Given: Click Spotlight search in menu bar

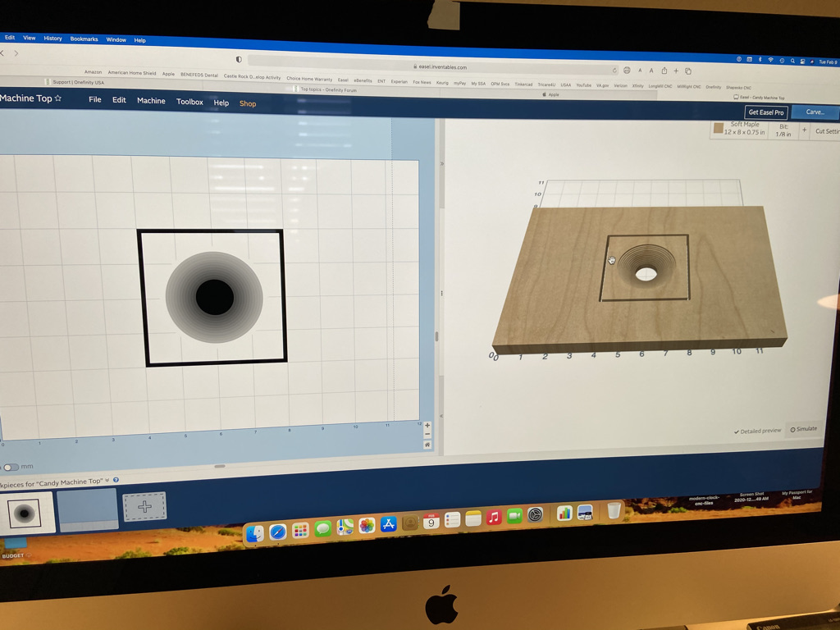Looking at the screenshot, I should [x=792, y=61].
